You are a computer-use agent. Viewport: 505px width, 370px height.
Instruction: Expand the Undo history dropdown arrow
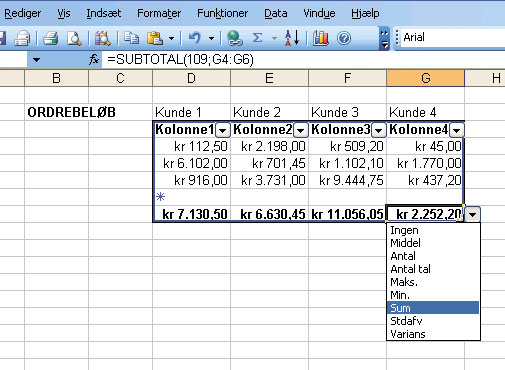pyautogui.click(x=211, y=38)
